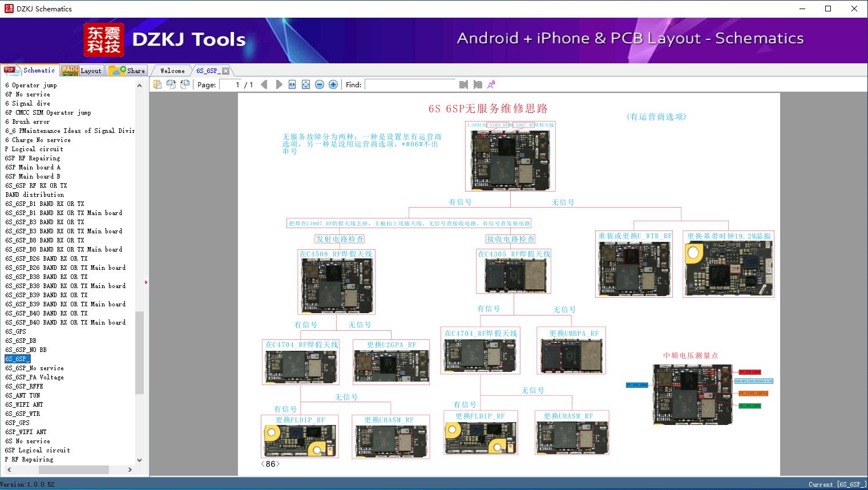The image size is (868, 490).
Task: Open 'BAND distribution' list entry
Action: click(x=34, y=195)
